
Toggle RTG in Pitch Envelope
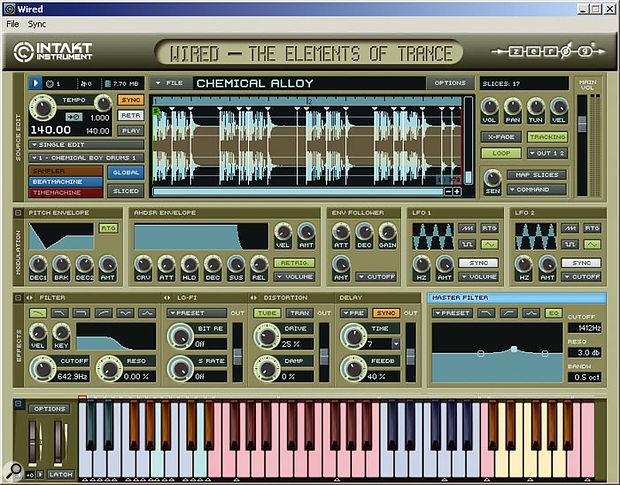point(108,228)
